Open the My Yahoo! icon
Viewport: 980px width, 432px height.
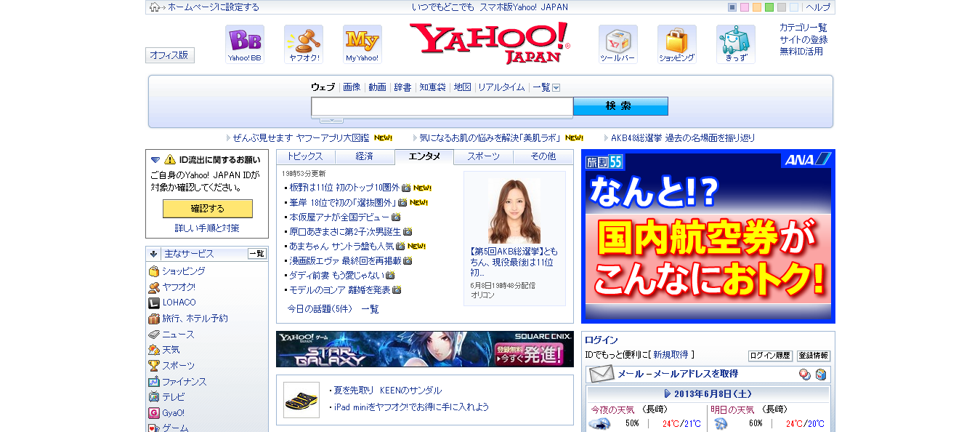click(x=363, y=44)
